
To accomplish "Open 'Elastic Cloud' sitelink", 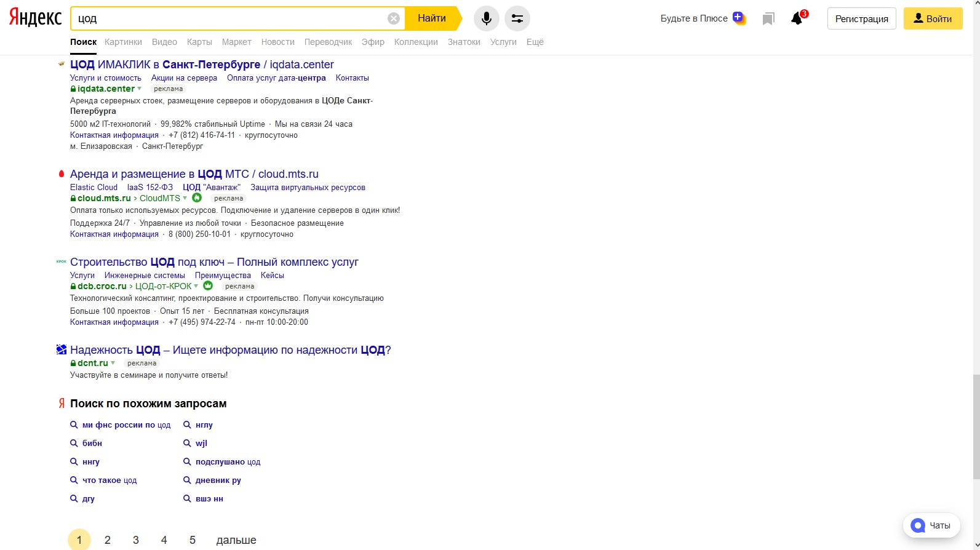I will point(94,187).
